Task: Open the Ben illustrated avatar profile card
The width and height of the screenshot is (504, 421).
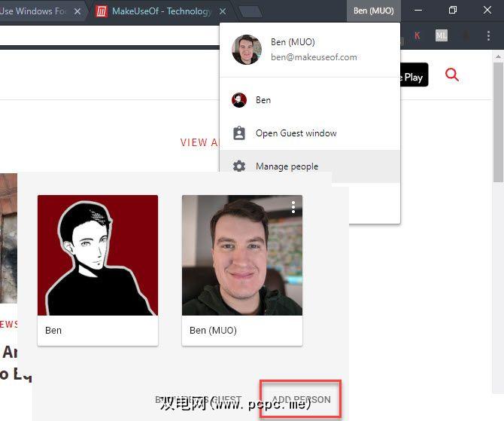Action: pyautogui.click(x=98, y=270)
